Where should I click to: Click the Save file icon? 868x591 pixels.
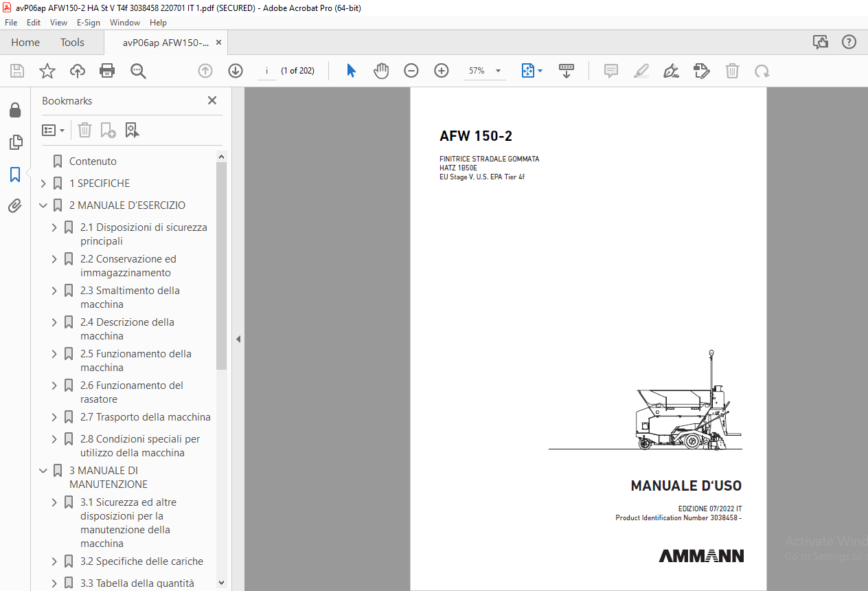(17, 71)
